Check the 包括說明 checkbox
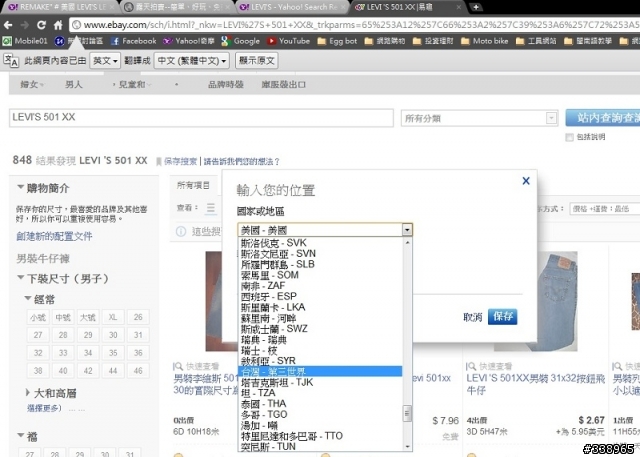640x457 pixels. [570, 138]
